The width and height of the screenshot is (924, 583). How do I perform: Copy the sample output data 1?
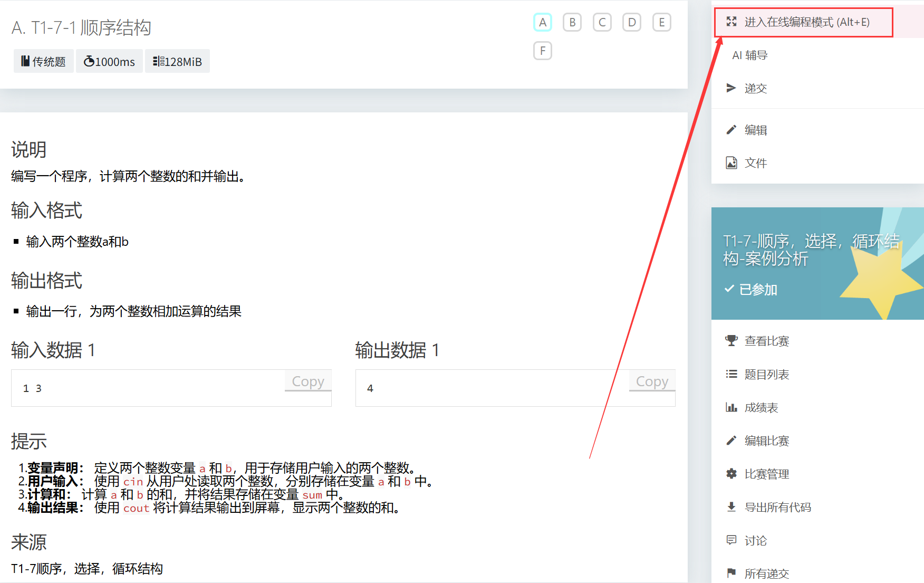pyautogui.click(x=652, y=381)
